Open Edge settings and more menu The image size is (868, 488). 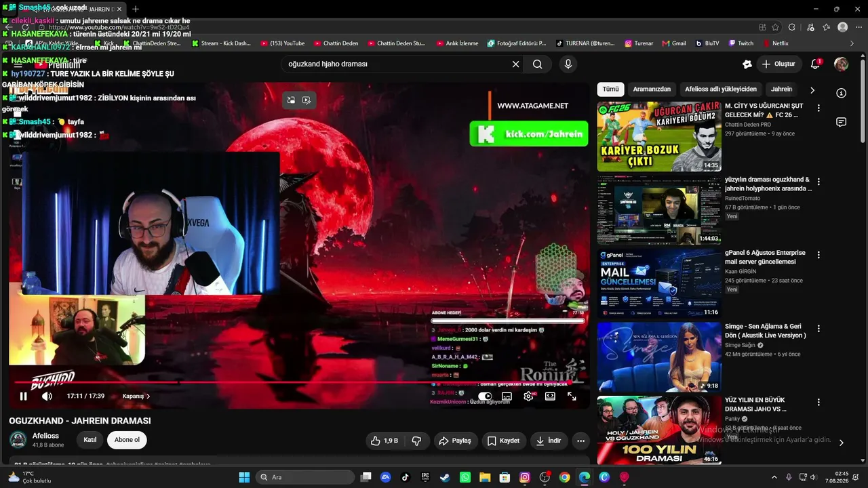(858, 27)
